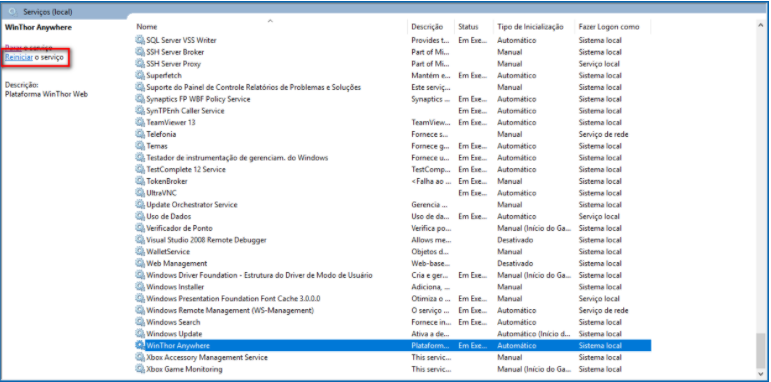Viewport: 771px width, 382px height.
Task: Click the WinThor Anywhere heading in the left panel
Action: 38,28
